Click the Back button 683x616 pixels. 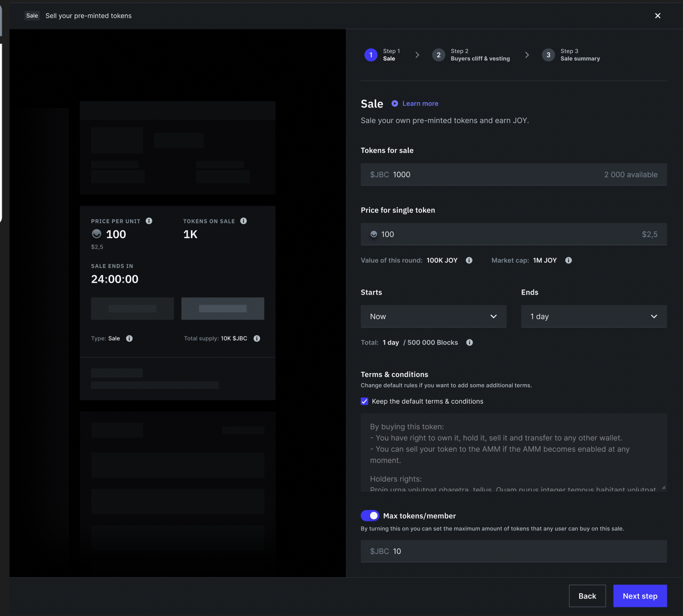587,596
